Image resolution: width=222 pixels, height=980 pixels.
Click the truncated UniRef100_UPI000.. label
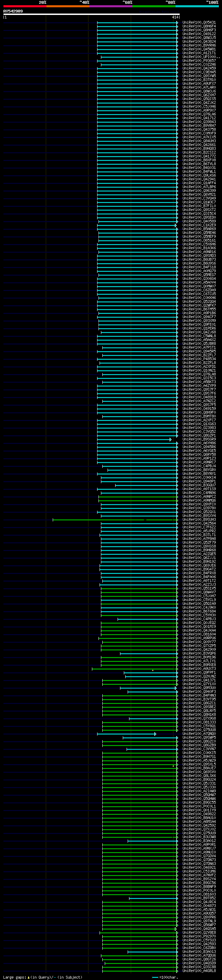201,57
